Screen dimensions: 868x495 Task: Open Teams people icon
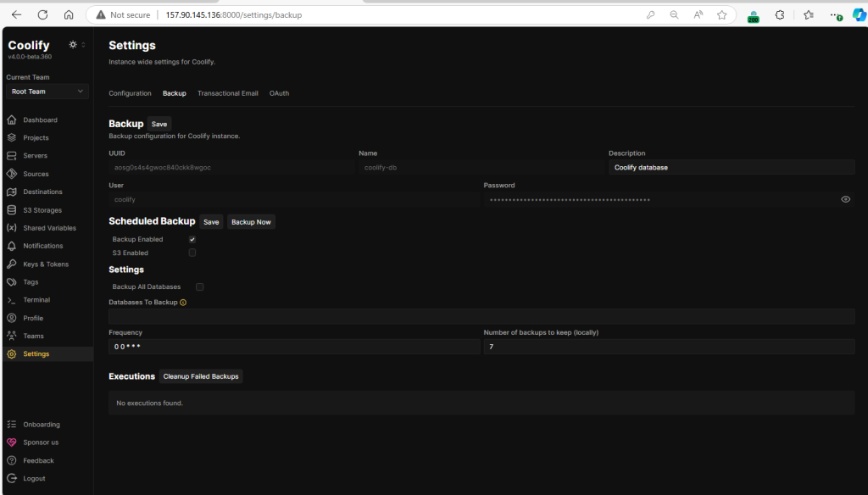point(12,336)
